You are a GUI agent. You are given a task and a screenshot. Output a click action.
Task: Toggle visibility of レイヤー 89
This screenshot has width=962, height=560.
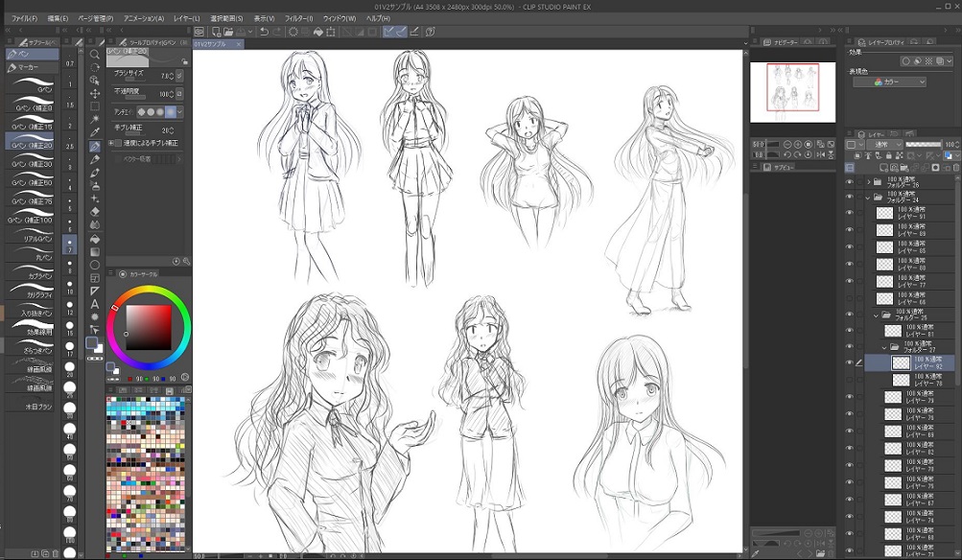point(849,230)
